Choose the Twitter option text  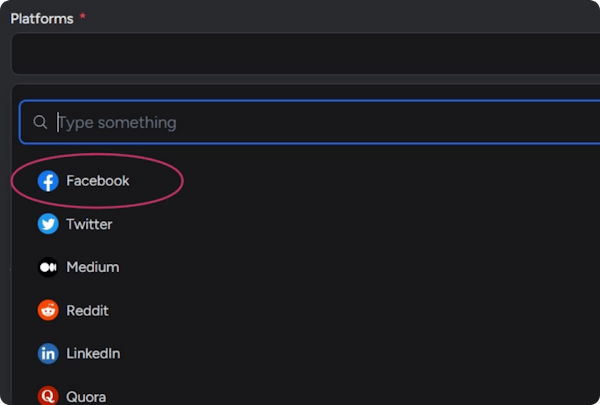click(89, 224)
